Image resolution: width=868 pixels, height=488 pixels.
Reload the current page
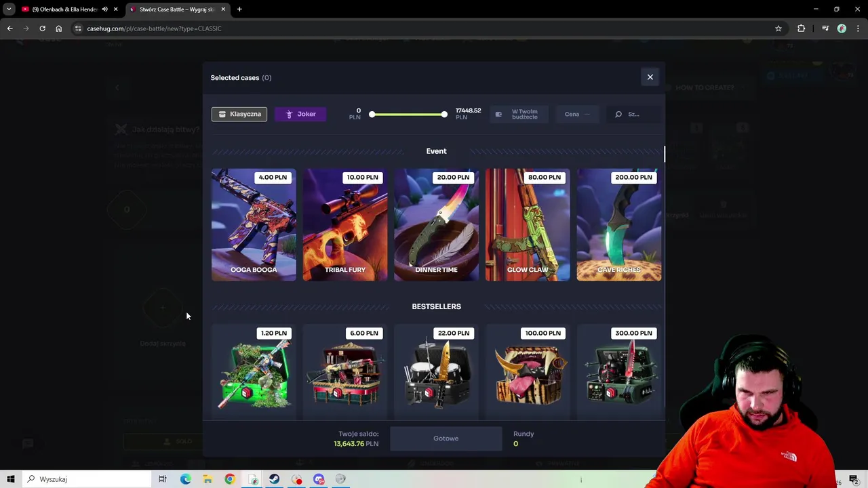coord(42,28)
